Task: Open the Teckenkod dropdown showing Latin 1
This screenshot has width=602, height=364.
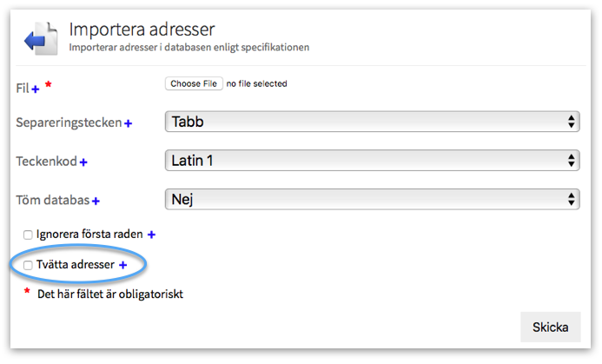Action: pos(372,160)
